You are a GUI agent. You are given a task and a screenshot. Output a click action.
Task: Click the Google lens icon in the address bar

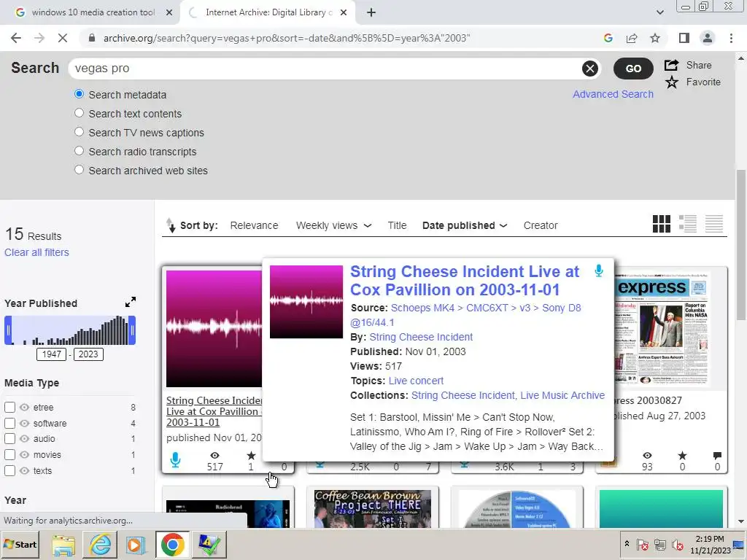(608, 38)
